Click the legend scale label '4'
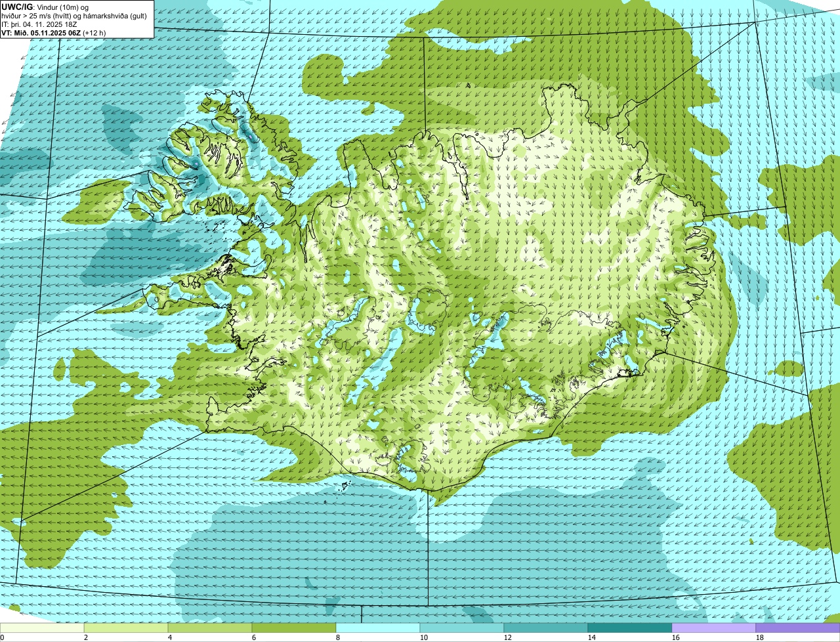 tap(170, 637)
